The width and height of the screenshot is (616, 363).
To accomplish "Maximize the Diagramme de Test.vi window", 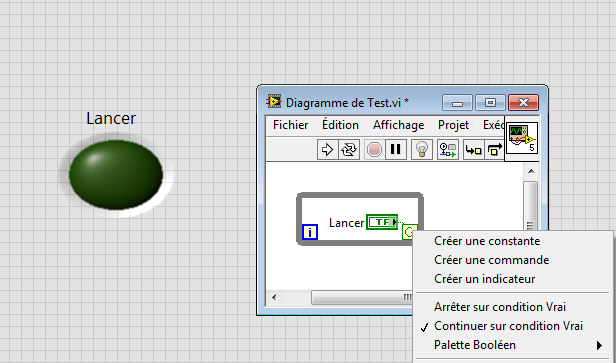I will pos(490,103).
